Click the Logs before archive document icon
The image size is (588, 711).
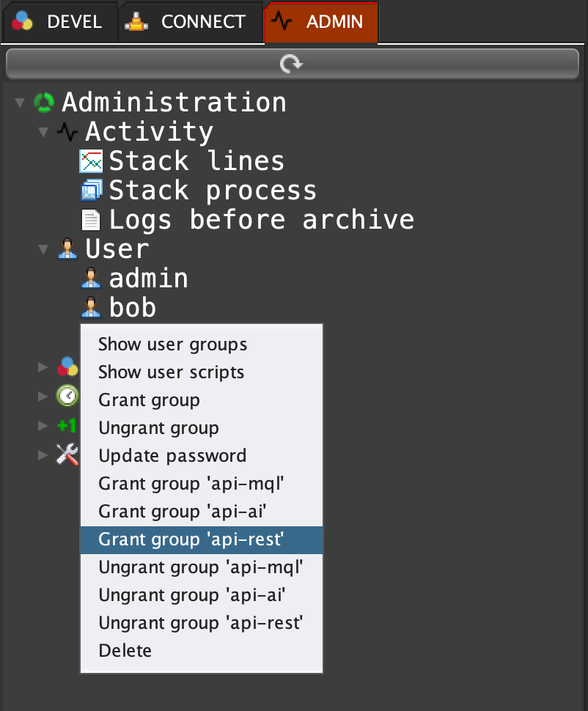click(91, 220)
